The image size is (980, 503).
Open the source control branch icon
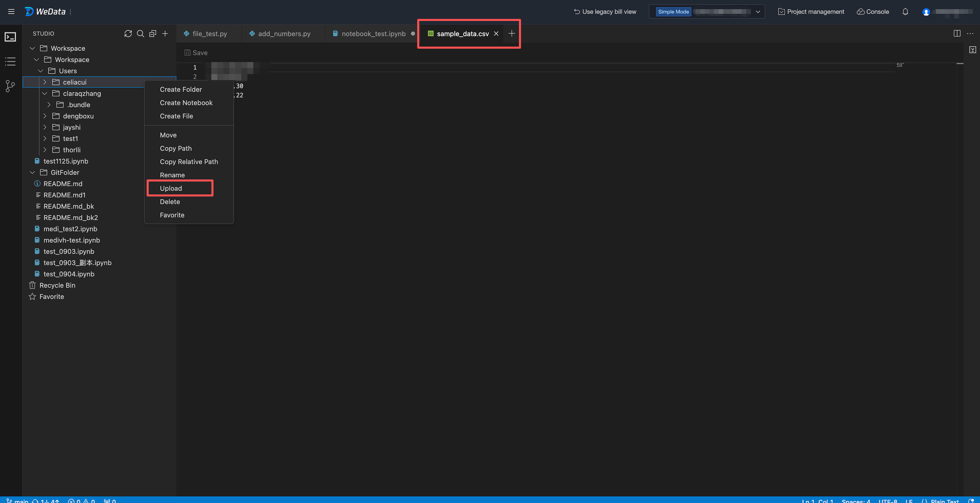click(10, 86)
